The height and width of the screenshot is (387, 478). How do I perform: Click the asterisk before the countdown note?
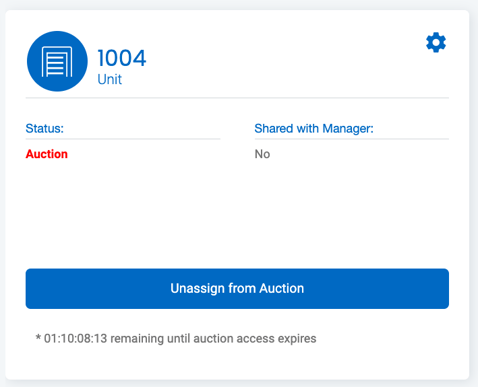click(38, 337)
